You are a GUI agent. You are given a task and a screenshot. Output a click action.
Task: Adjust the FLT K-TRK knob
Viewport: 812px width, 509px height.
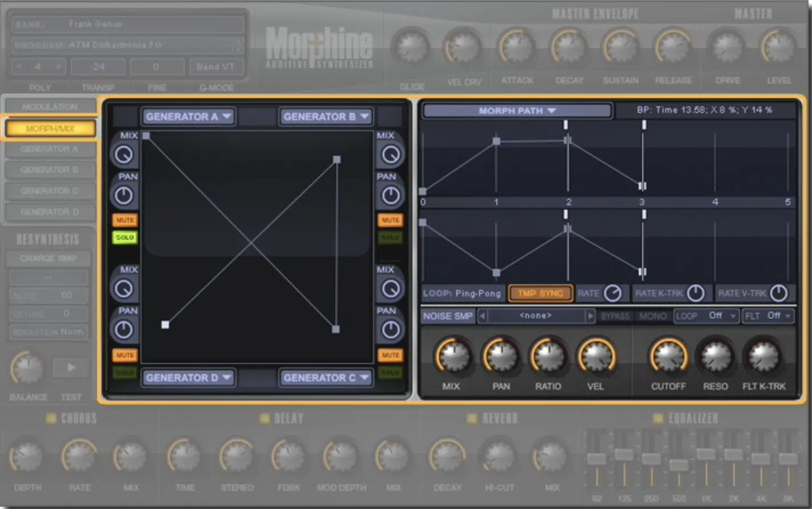pos(764,356)
